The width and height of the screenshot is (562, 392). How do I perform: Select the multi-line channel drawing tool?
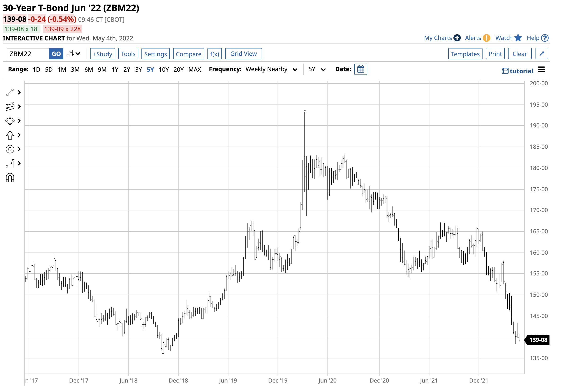pos(10,107)
